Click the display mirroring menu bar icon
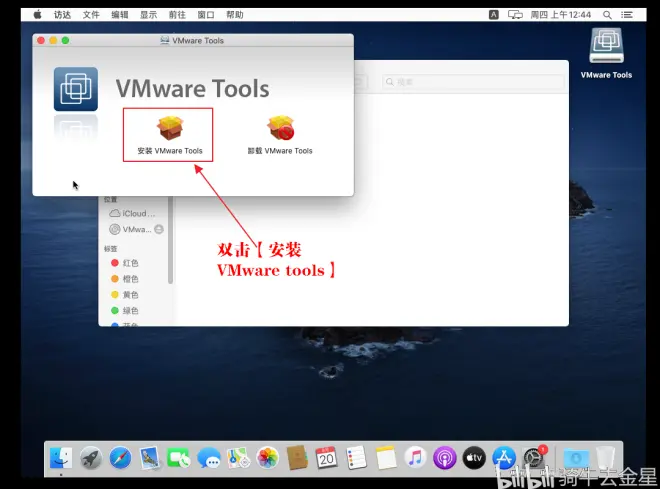Viewport: 660px width, 489px height. coord(515,15)
